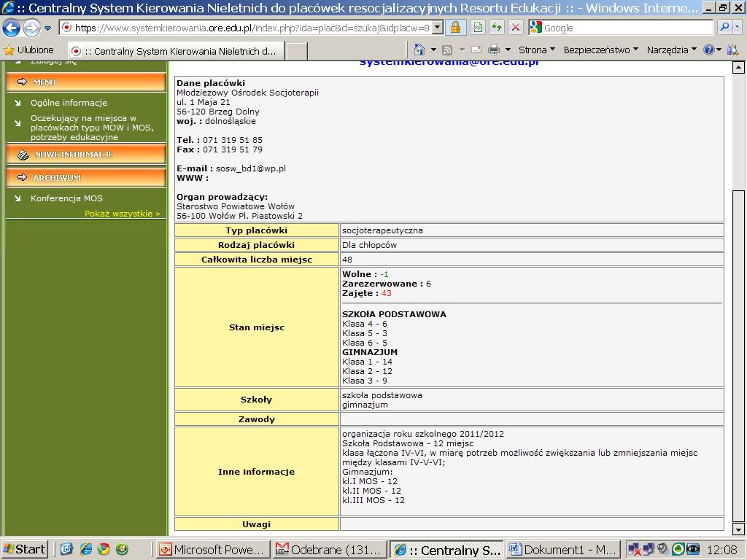Screen dimensions: 747x560
Task: Open the recent pages dropdown arrow
Action: click(x=47, y=28)
